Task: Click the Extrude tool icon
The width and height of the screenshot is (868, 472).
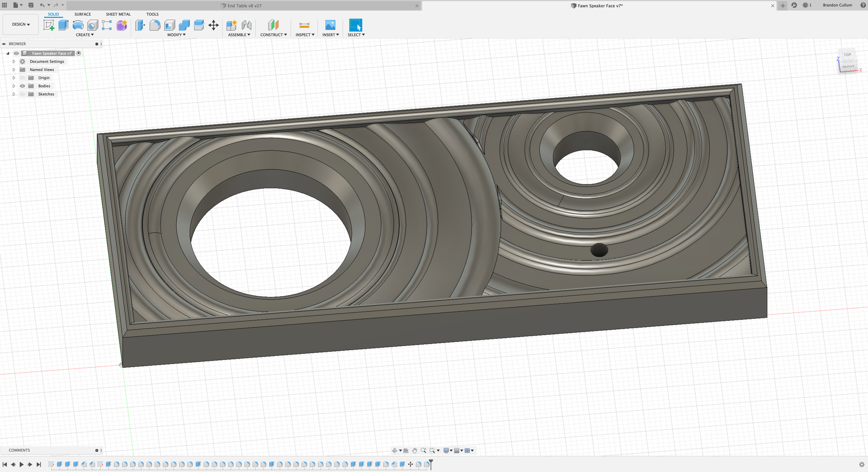Action: (x=63, y=25)
